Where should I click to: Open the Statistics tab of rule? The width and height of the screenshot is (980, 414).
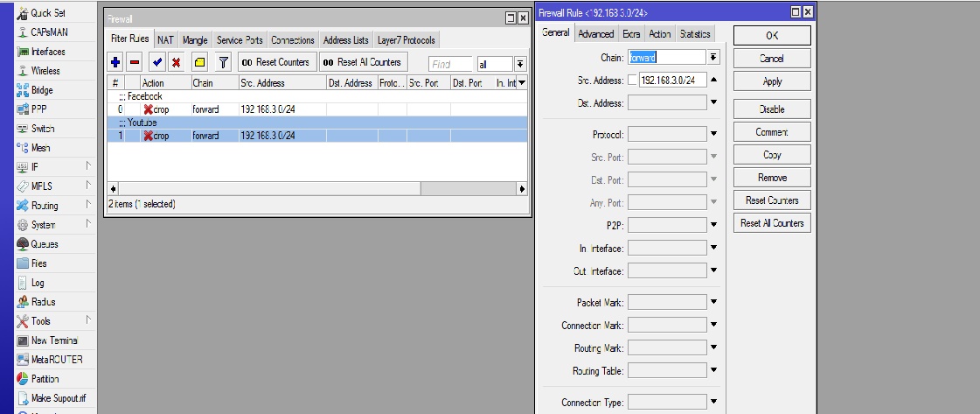[x=694, y=34]
